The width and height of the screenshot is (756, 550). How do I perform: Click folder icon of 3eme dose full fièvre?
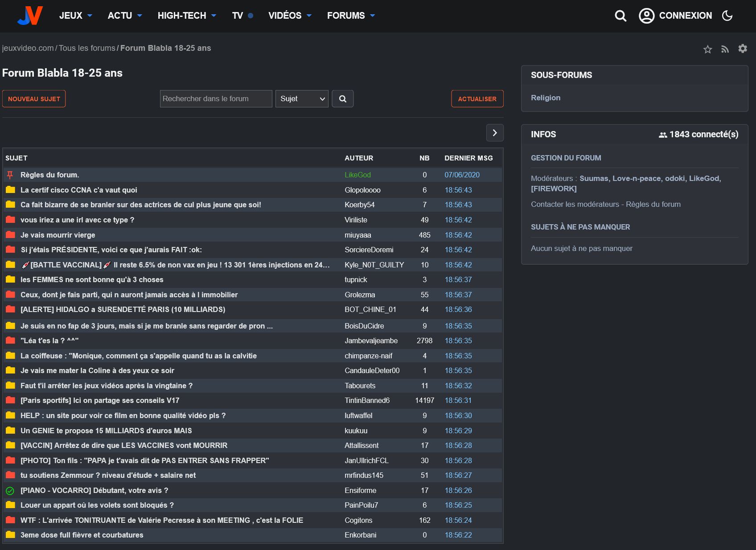(x=10, y=535)
